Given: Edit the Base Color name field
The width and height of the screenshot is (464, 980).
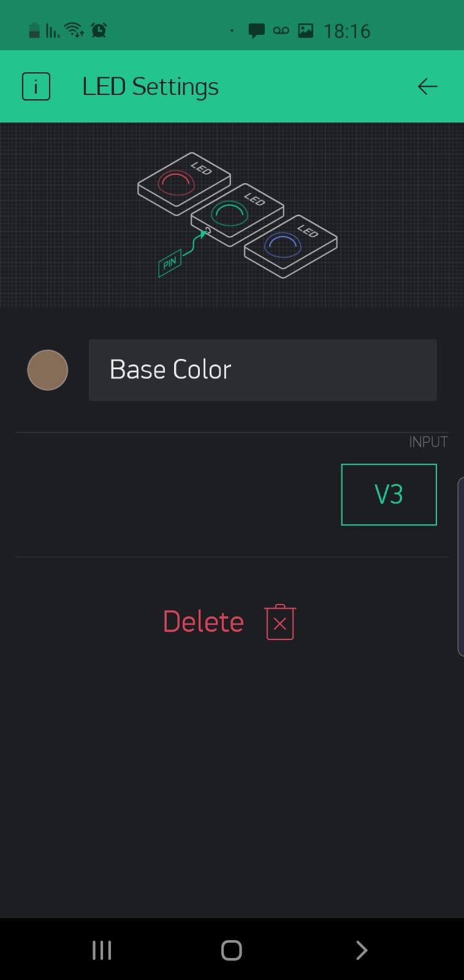Looking at the screenshot, I should point(263,370).
